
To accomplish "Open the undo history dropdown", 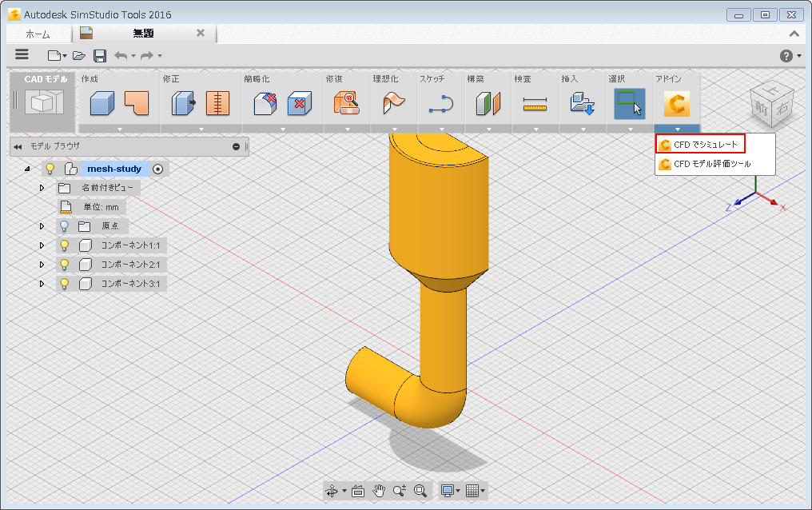I will pyautogui.click(x=133, y=56).
